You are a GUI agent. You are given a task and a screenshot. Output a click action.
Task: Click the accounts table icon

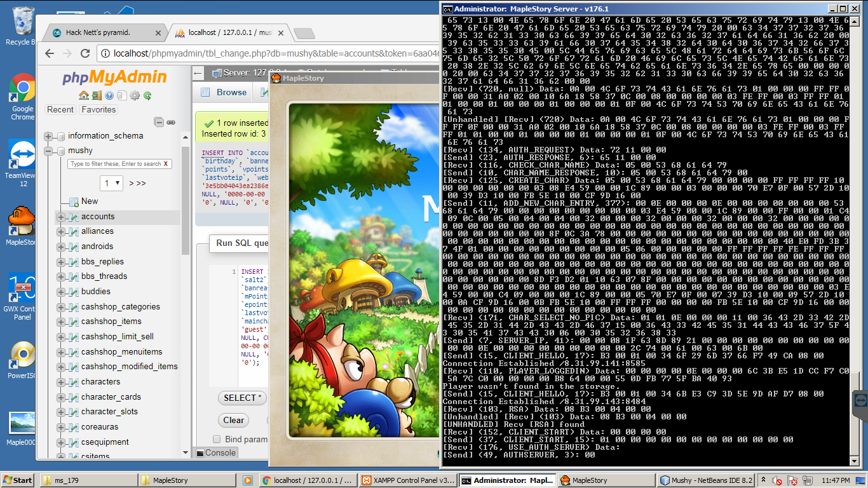click(74, 217)
